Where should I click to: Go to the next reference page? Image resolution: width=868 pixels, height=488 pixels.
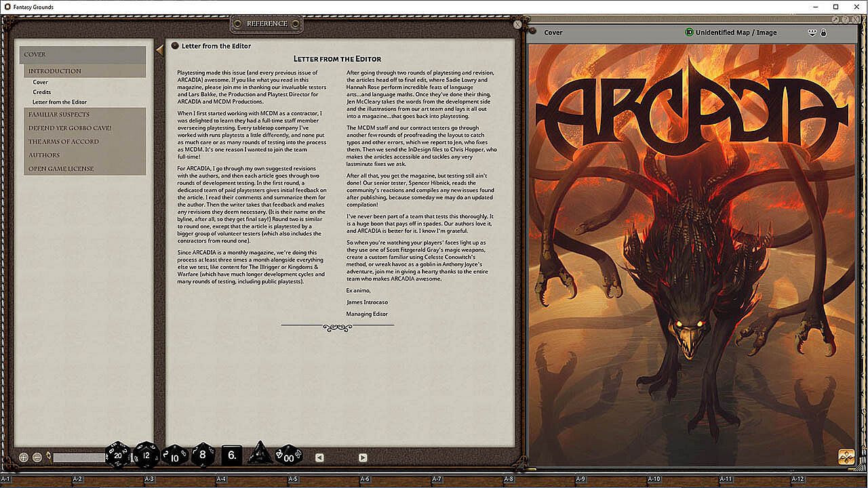point(363,457)
